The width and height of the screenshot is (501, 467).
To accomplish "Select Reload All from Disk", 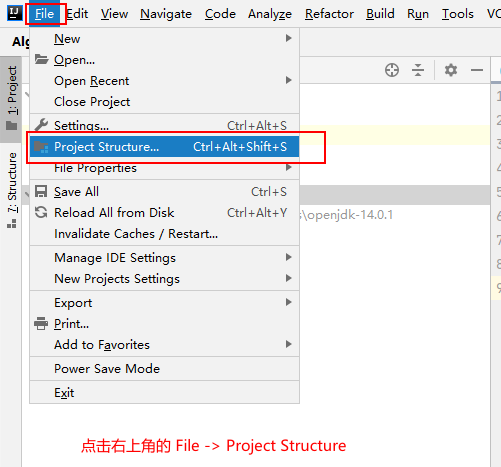I will pos(164,213).
